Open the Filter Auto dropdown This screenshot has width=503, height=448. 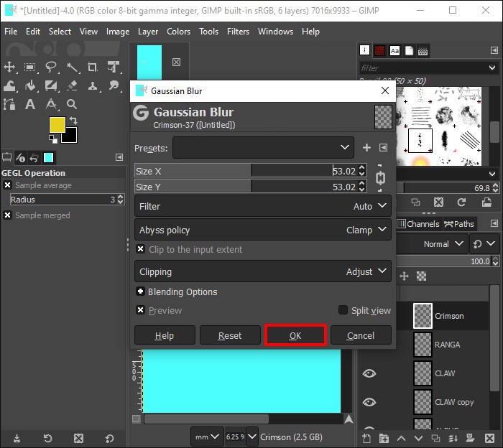click(263, 206)
